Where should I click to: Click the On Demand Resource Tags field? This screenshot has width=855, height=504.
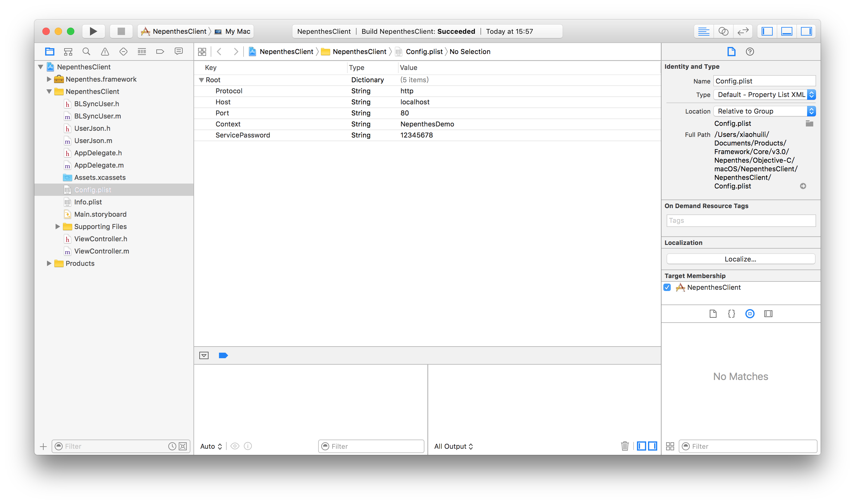click(741, 221)
